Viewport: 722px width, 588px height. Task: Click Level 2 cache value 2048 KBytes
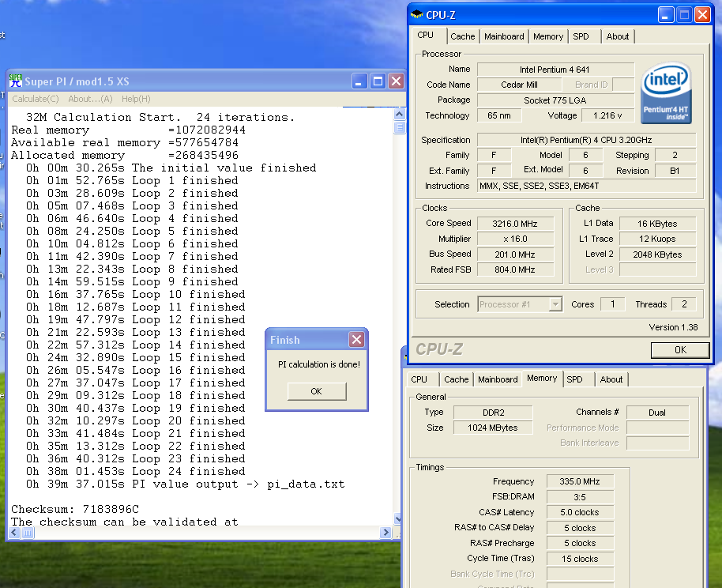pyautogui.click(x=657, y=254)
